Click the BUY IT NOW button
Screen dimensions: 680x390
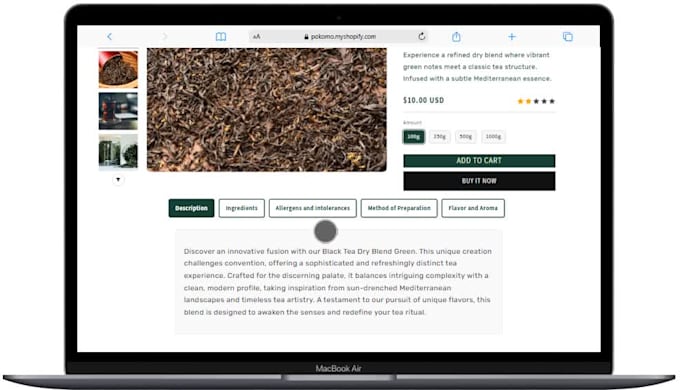click(x=479, y=181)
